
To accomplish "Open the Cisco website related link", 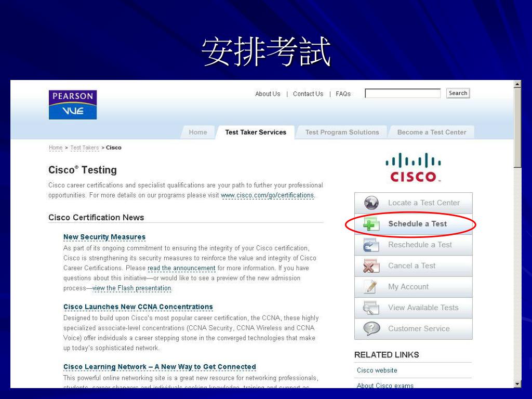I will [377, 370].
